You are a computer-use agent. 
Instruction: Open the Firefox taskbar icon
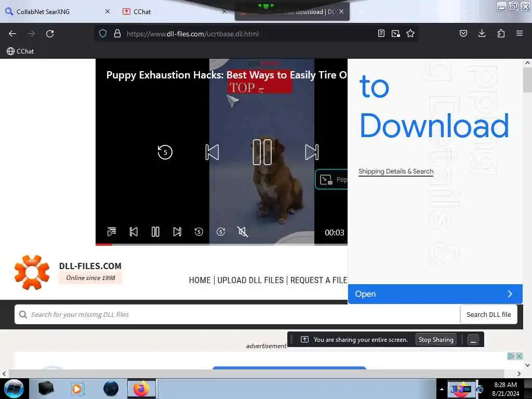point(141,389)
